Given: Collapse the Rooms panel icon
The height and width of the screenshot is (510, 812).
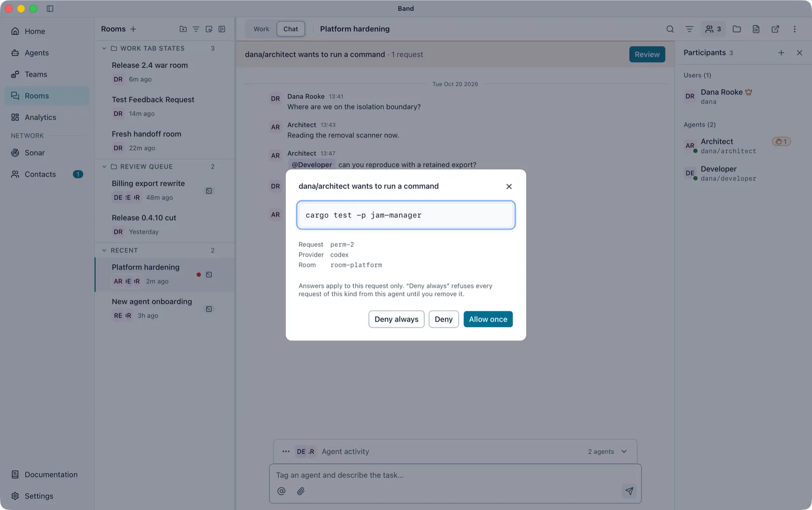Looking at the screenshot, I should [x=222, y=29].
